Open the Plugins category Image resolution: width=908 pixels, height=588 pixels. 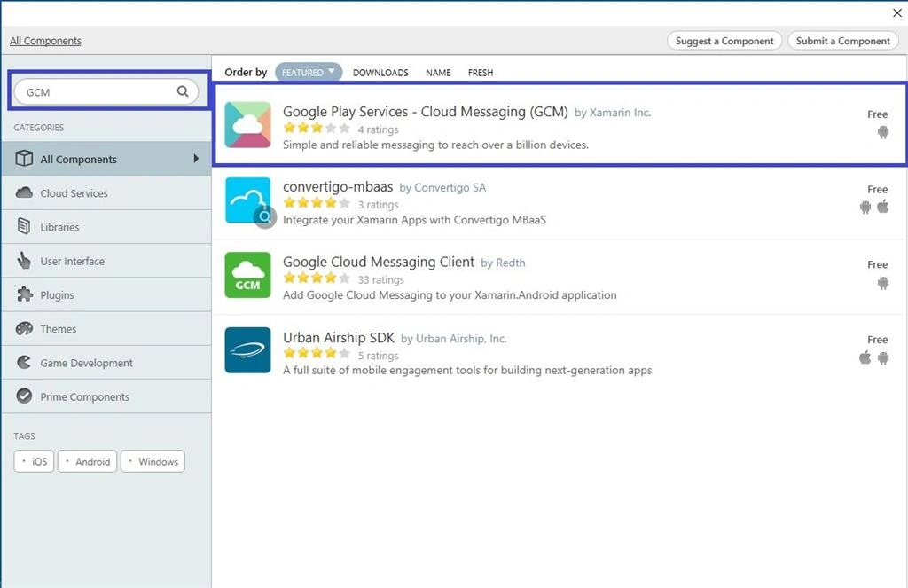tap(106, 294)
